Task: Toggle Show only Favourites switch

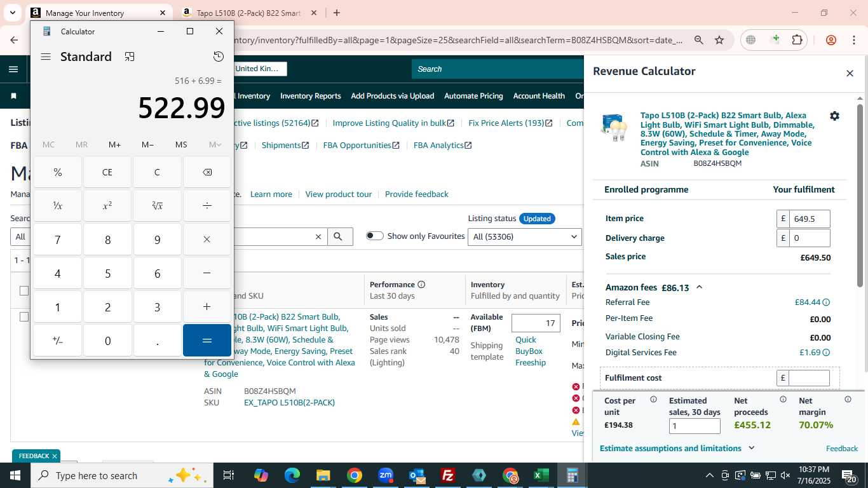Action: [375, 236]
